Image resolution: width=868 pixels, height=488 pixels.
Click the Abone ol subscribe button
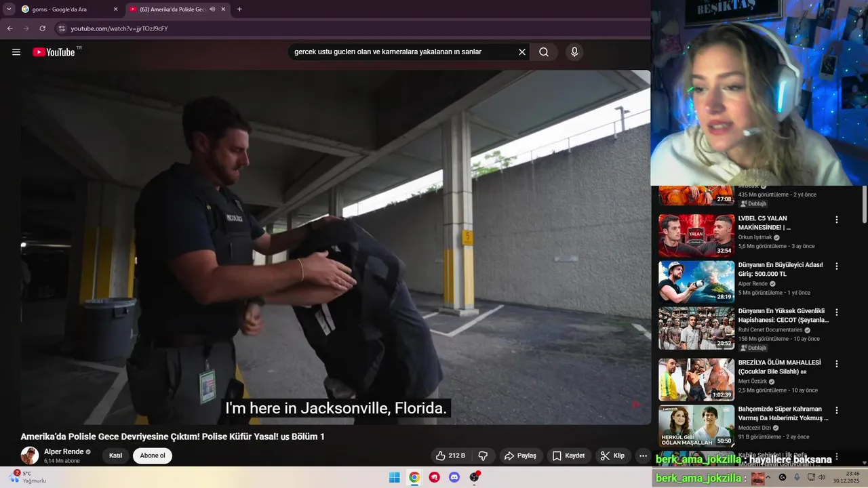(153, 455)
